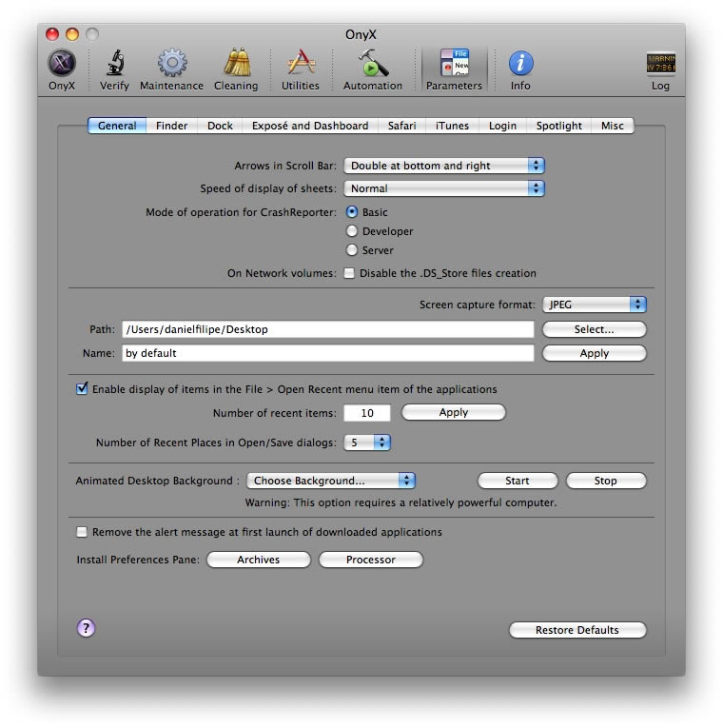Close the OnyX window

(x=52, y=34)
